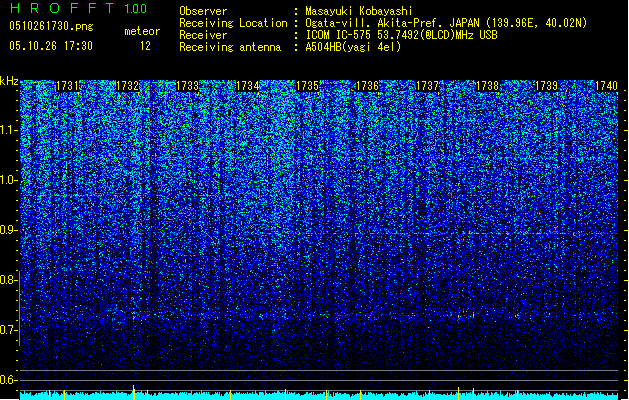
Task: Select the file name 0510261730.png
Action: [x=51, y=27]
